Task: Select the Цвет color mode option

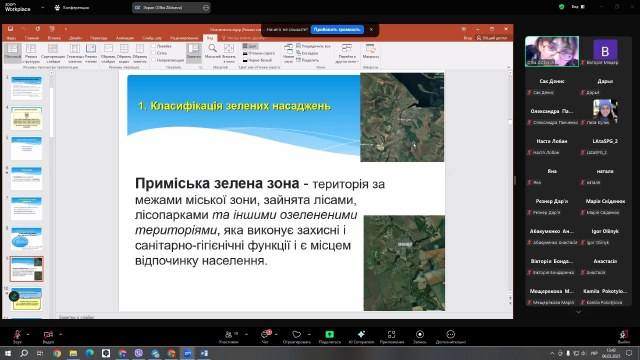Action: point(250,46)
